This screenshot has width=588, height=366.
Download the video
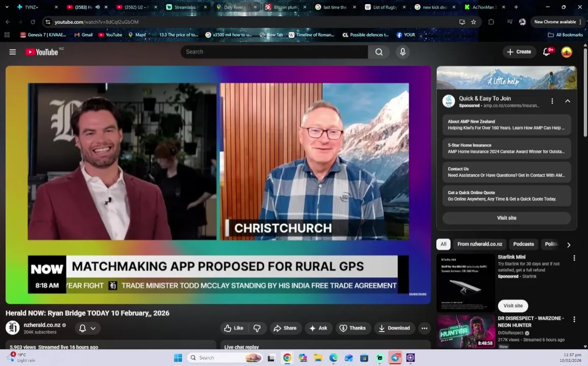(x=394, y=328)
